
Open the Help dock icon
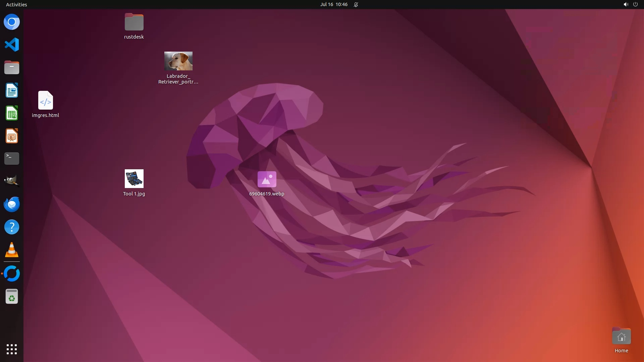(12, 227)
